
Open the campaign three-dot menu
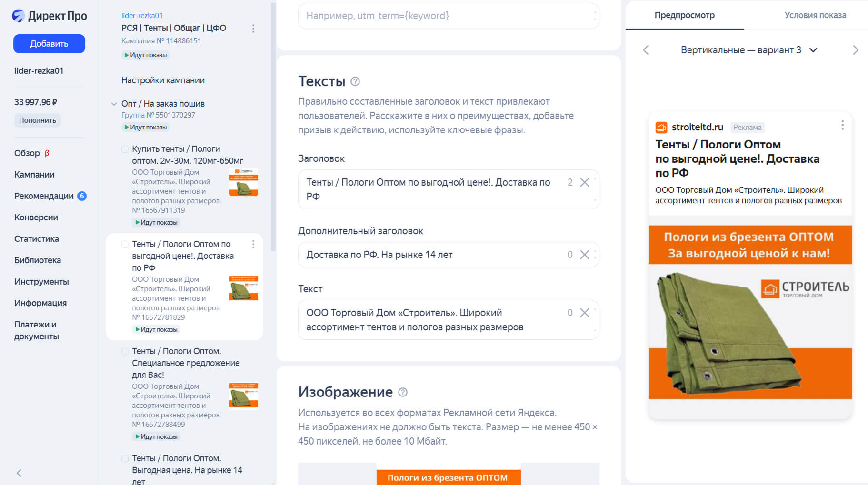pos(253,29)
